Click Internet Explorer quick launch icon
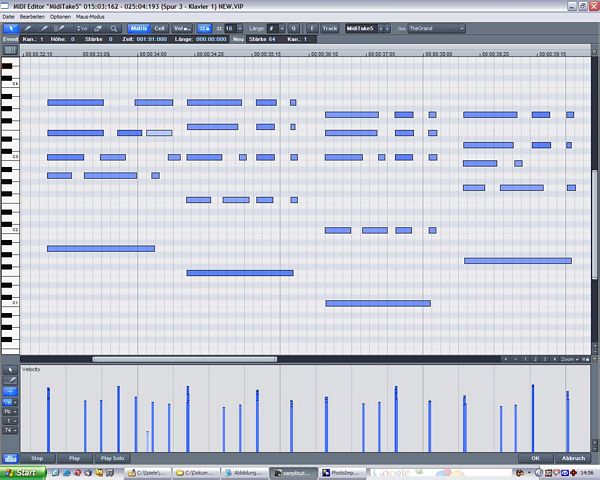Viewport: 600px width, 480px height. [x=67, y=473]
